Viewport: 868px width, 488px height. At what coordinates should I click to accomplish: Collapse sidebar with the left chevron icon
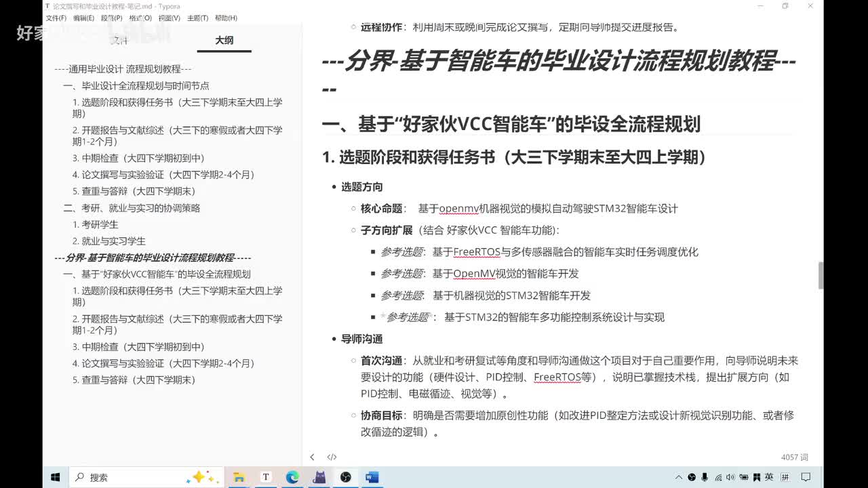tap(312, 457)
